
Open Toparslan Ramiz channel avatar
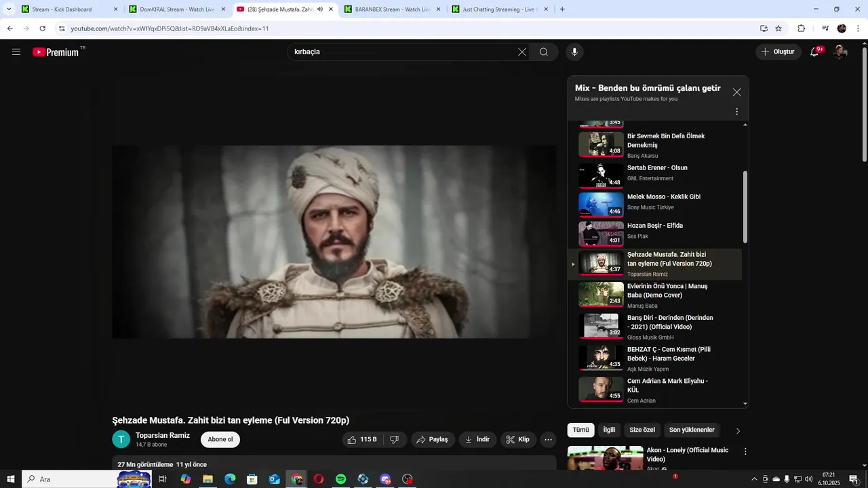pyautogui.click(x=121, y=439)
